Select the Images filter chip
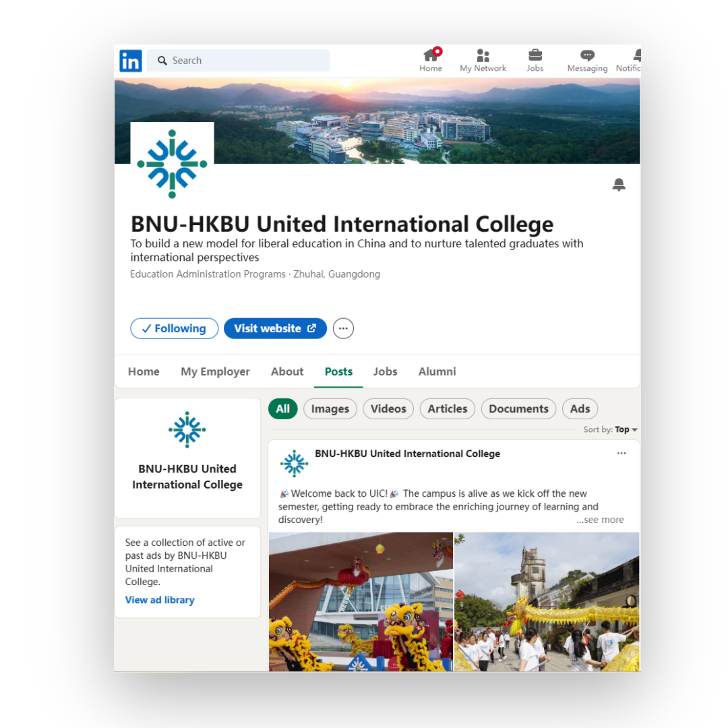The width and height of the screenshot is (728, 728). click(330, 408)
